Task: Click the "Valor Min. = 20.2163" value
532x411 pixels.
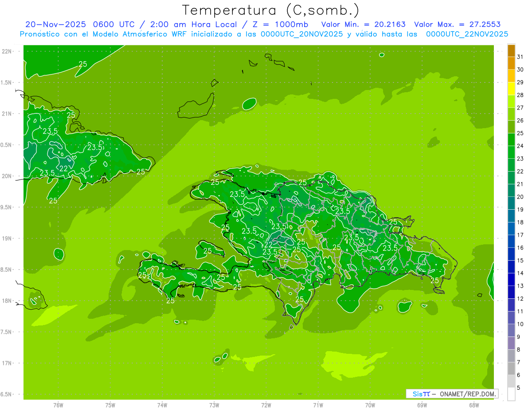Action: [x=363, y=24]
